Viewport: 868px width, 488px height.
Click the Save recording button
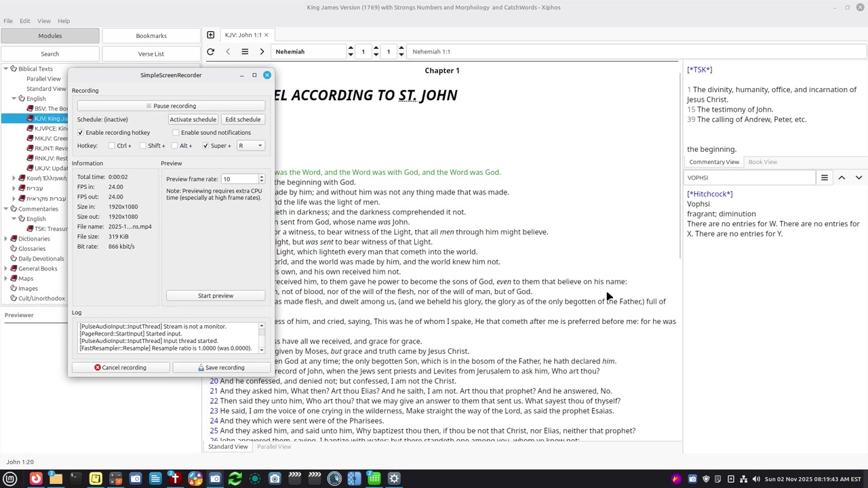[x=221, y=367]
